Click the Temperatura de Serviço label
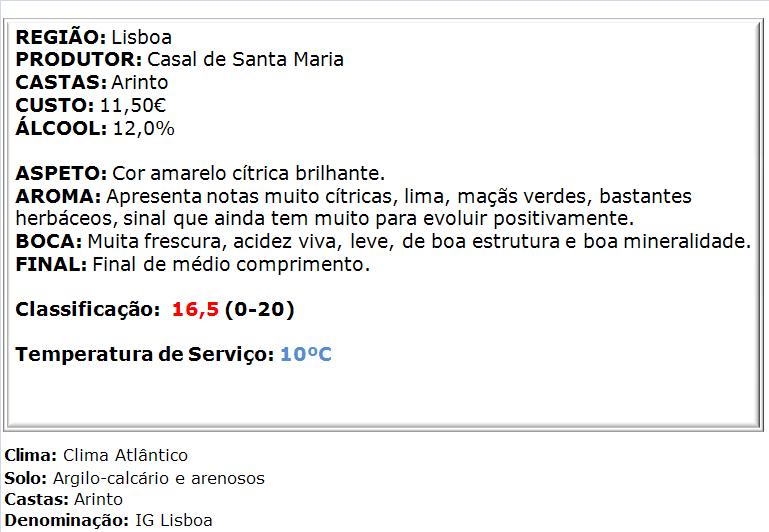This screenshot has height=532, width=769. 145,355
